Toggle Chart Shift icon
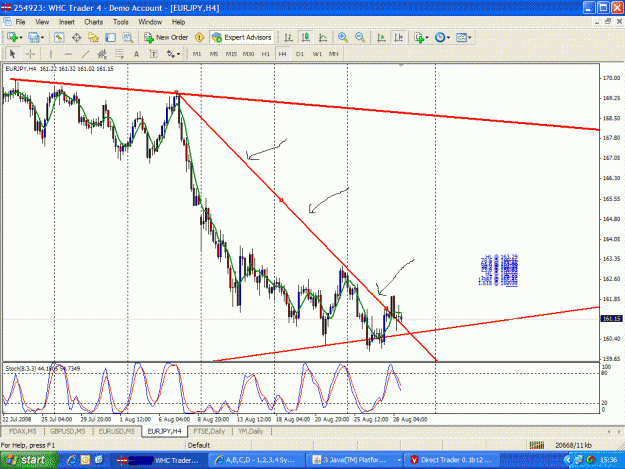The image size is (625, 469). (398, 37)
